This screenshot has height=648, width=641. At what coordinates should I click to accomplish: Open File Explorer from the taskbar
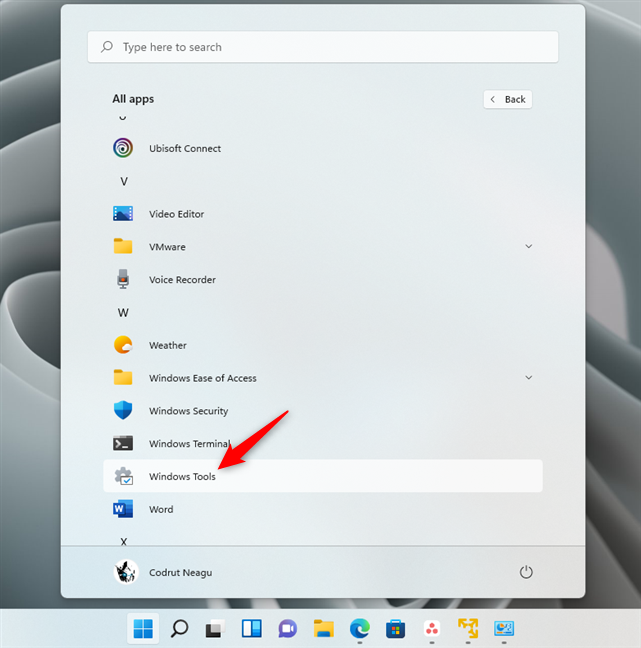pyautogui.click(x=324, y=629)
